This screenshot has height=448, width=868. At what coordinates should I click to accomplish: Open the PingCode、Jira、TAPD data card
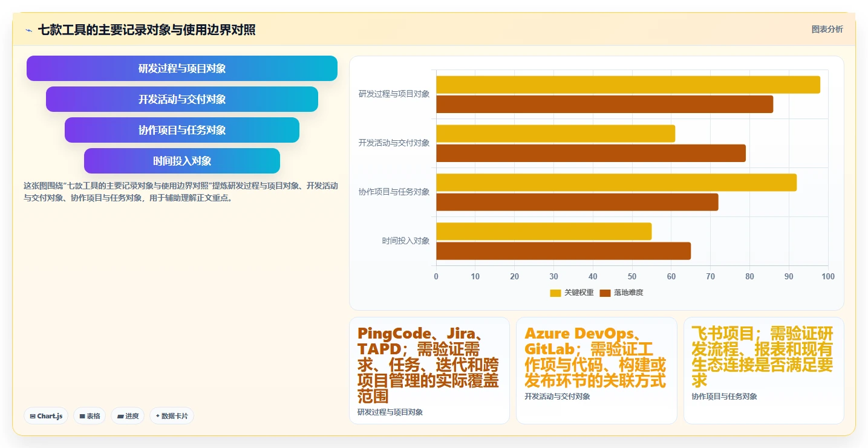(429, 371)
